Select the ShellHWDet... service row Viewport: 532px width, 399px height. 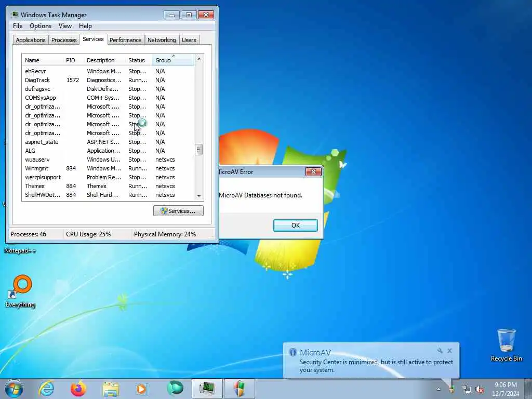pos(108,195)
